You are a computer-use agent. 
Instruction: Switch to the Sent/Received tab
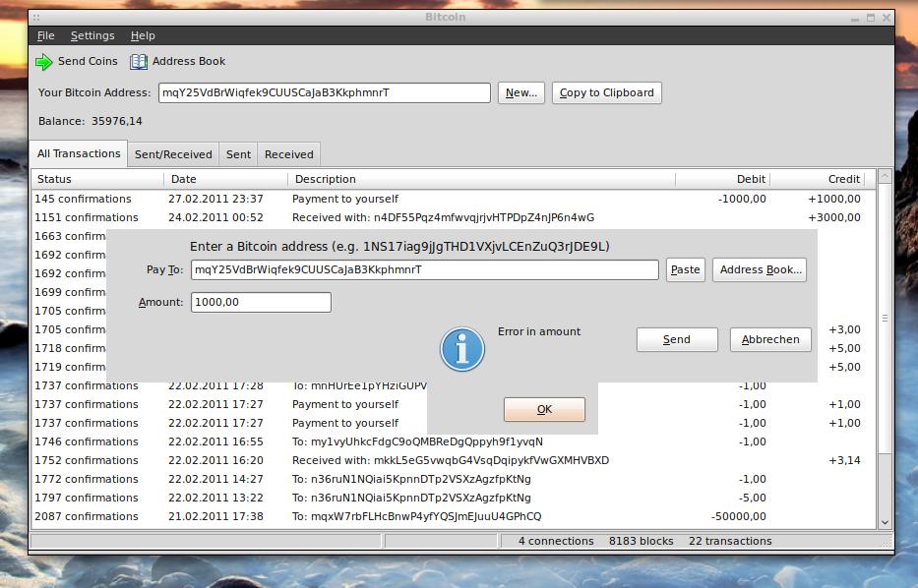173,154
